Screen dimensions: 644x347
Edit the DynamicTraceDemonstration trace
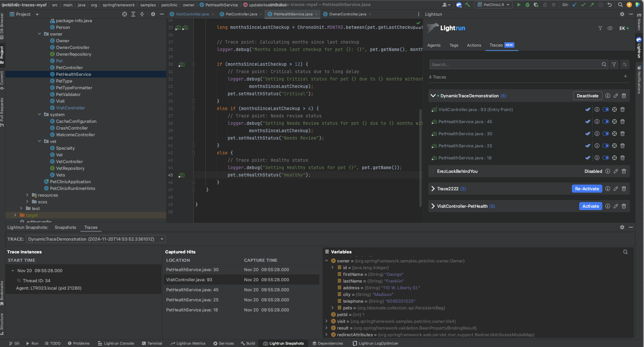click(615, 96)
